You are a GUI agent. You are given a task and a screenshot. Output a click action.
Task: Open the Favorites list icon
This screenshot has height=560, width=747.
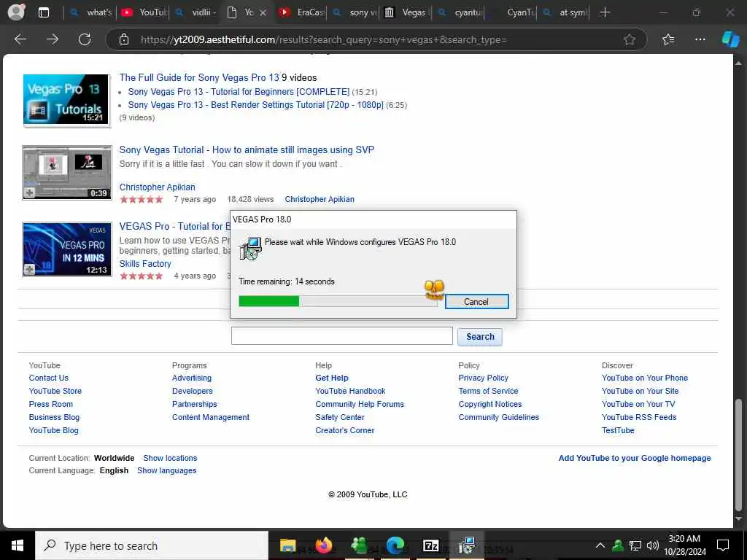(x=668, y=39)
